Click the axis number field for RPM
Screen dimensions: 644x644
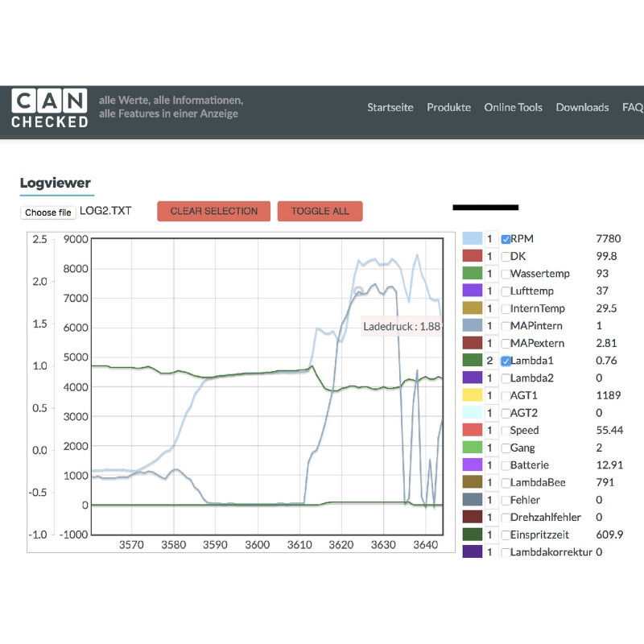coord(489,239)
